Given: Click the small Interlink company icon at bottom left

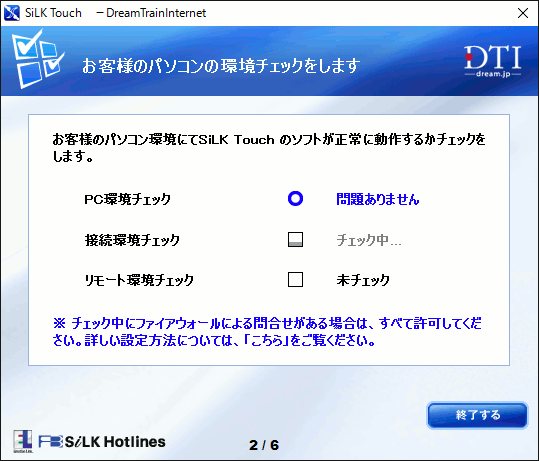Looking at the screenshot, I should [x=23, y=441].
